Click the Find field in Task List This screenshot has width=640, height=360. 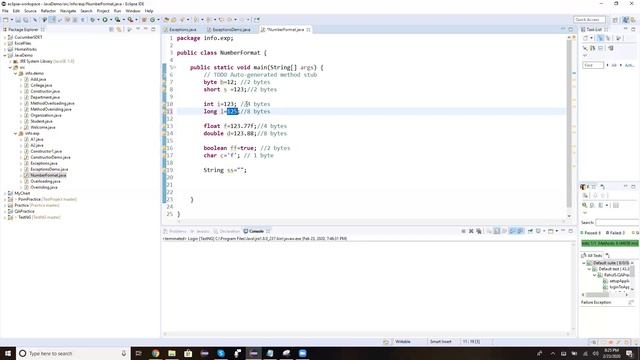coord(593,65)
